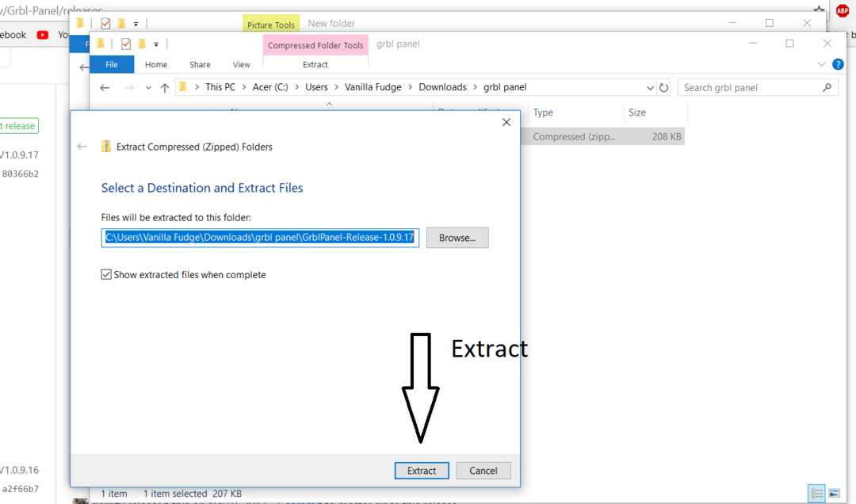
Task: Go up one folder with the up arrow
Action: tap(165, 88)
